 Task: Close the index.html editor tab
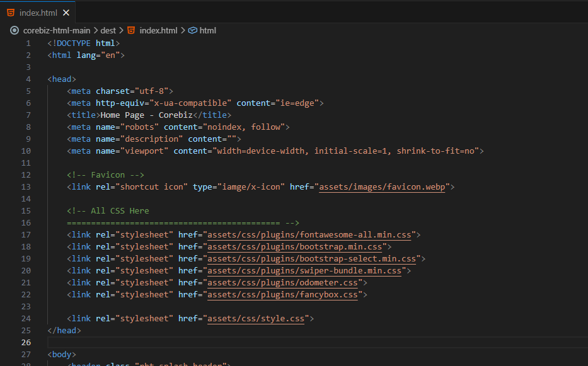[x=66, y=13]
